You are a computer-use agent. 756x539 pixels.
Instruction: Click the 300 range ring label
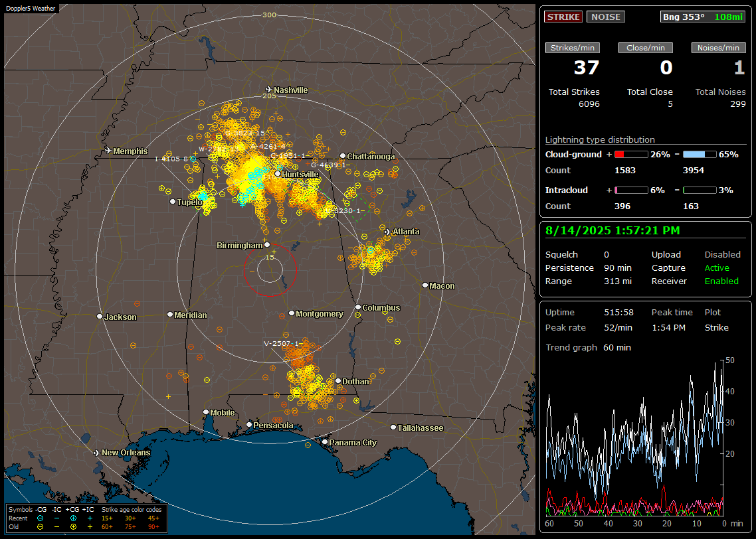[269, 15]
